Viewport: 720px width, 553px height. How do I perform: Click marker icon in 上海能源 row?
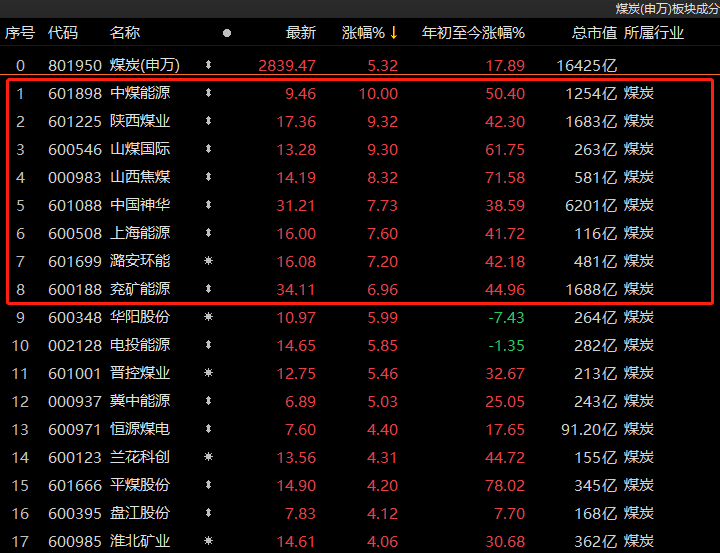[x=208, y=233]
